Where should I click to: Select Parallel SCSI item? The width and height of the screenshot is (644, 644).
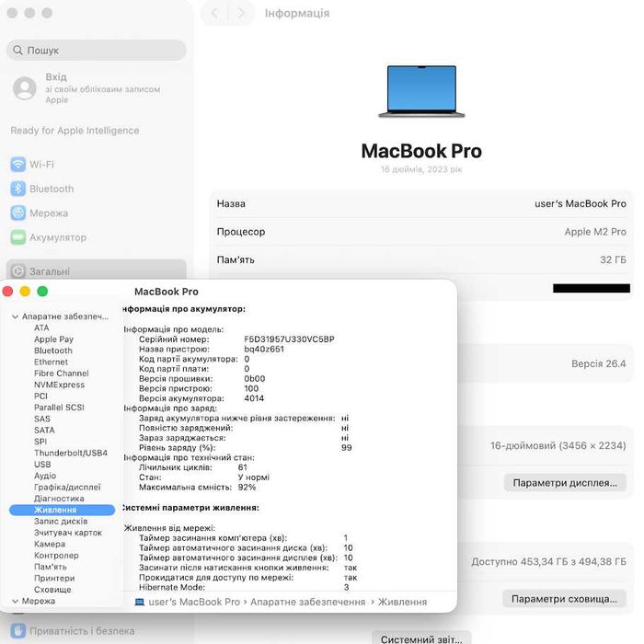point(59,408)
